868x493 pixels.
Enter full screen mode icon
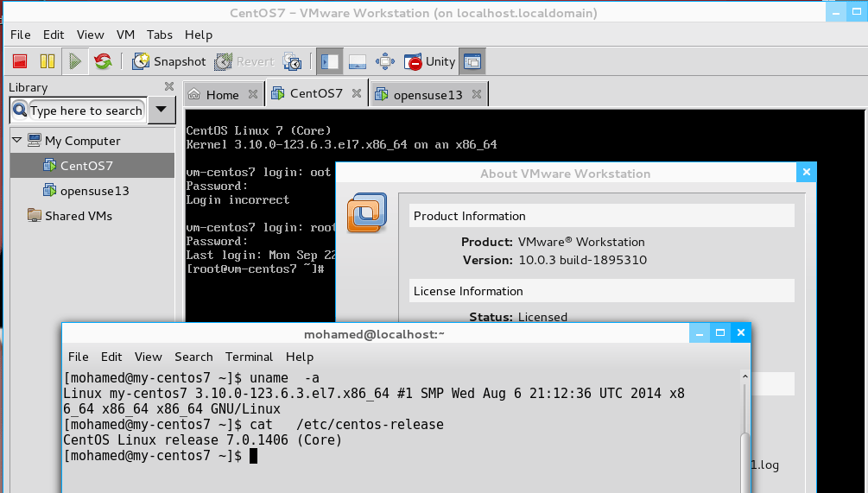[385, 61]
